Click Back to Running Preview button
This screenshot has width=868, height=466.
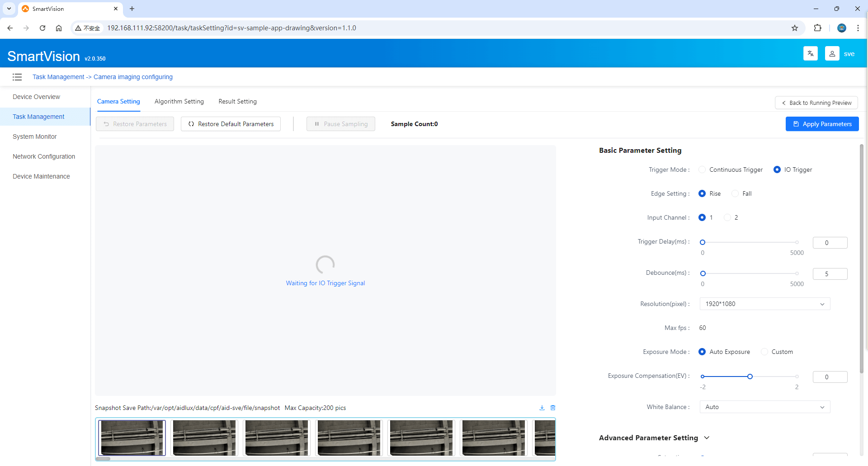(x=816, y=103)
